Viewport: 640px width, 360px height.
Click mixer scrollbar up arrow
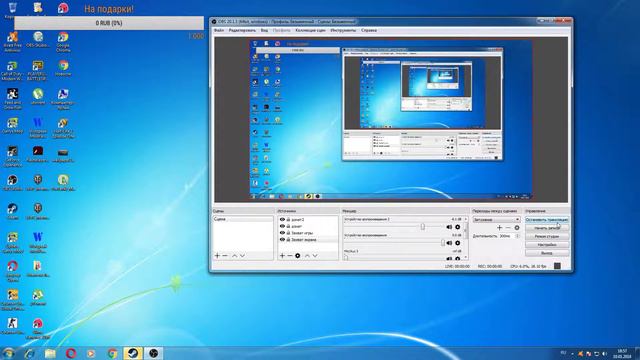466,220
